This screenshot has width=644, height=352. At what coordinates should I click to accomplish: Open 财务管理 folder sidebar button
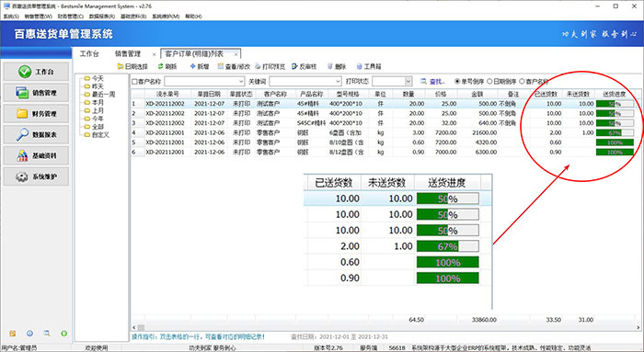(36, 114)
